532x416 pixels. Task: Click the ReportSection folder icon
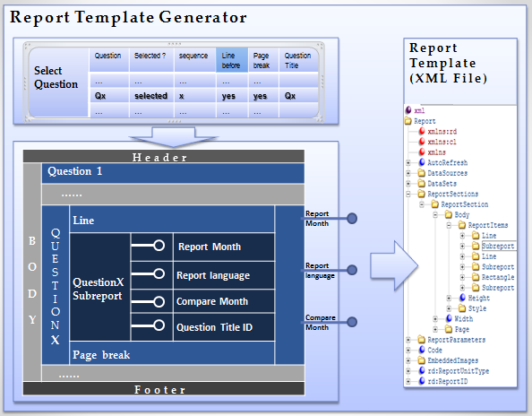435,204
